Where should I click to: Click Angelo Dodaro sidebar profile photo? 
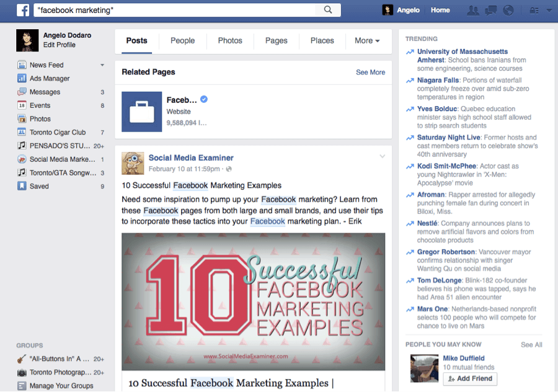tap(27, 40)
